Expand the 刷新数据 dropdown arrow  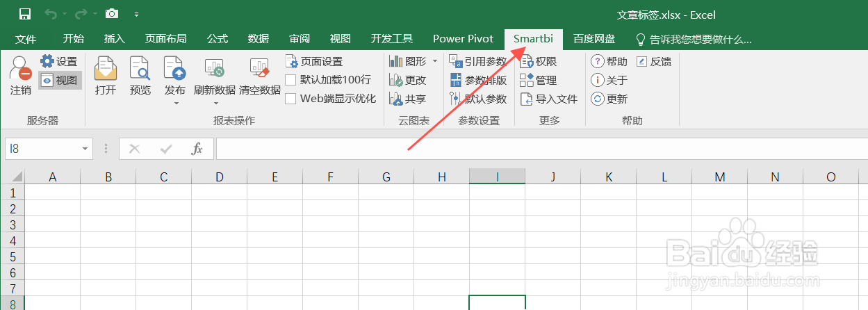[x=215, y=103]
